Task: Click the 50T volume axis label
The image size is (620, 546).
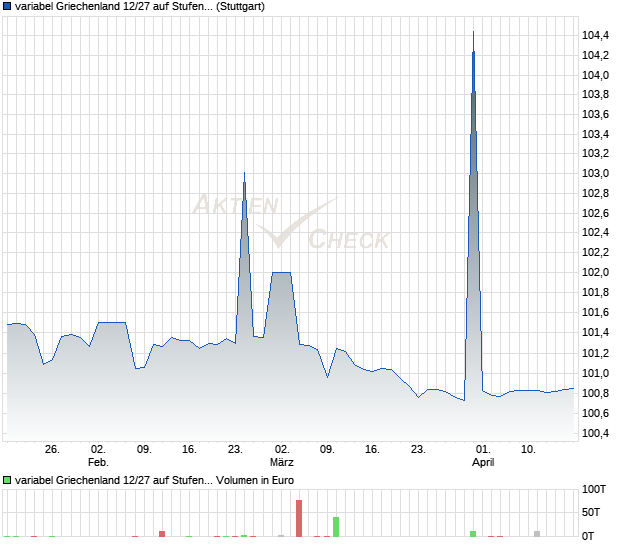Action: point(591,512)
